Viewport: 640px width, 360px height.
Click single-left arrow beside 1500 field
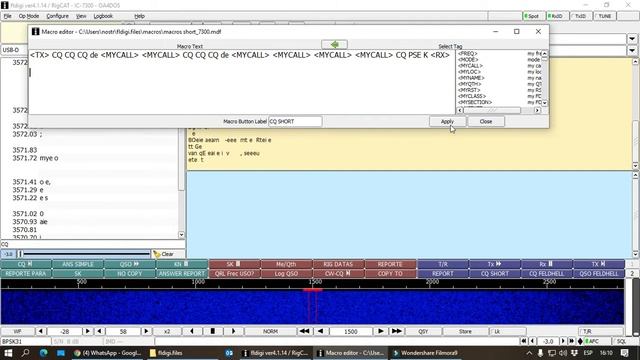[321, 331]
